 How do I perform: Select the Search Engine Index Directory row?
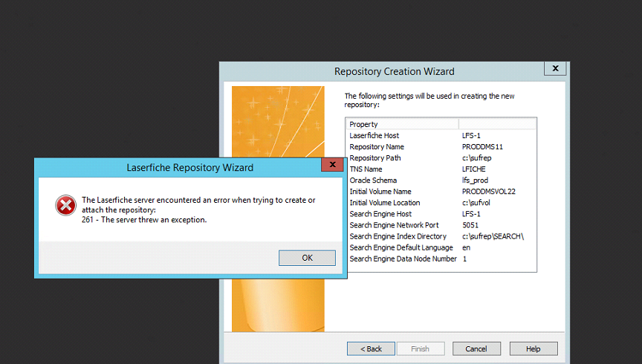pos(441,236)
